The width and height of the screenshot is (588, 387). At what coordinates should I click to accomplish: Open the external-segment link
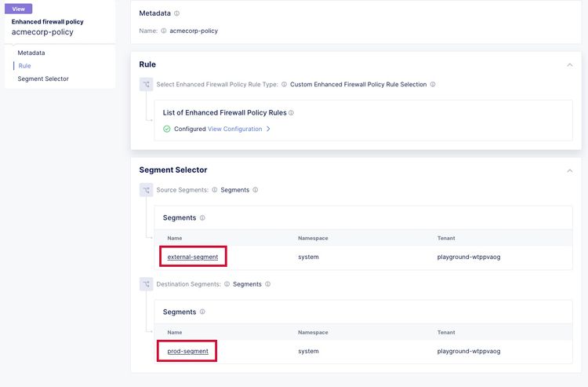point(193,257)
